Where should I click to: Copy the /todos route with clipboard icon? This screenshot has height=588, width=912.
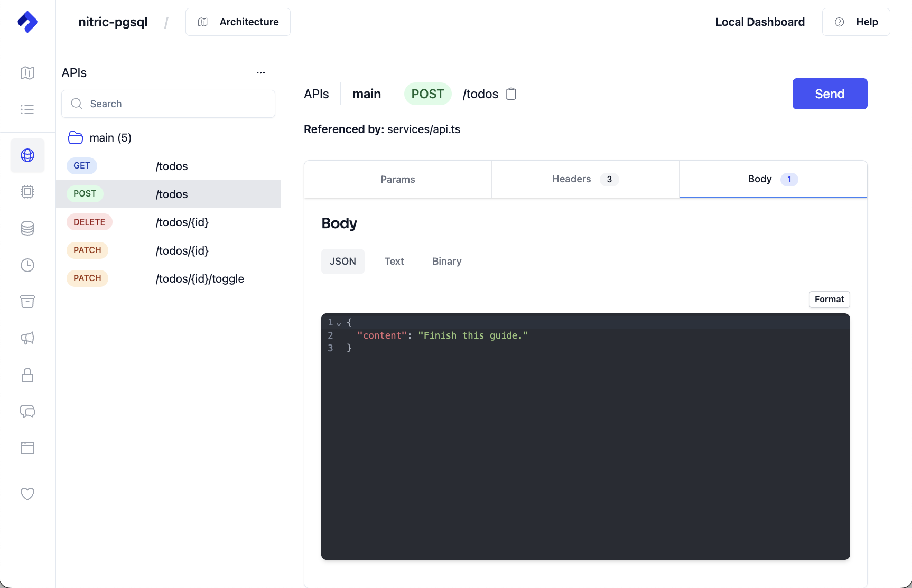pyautogui.click(x=511, y=94)
